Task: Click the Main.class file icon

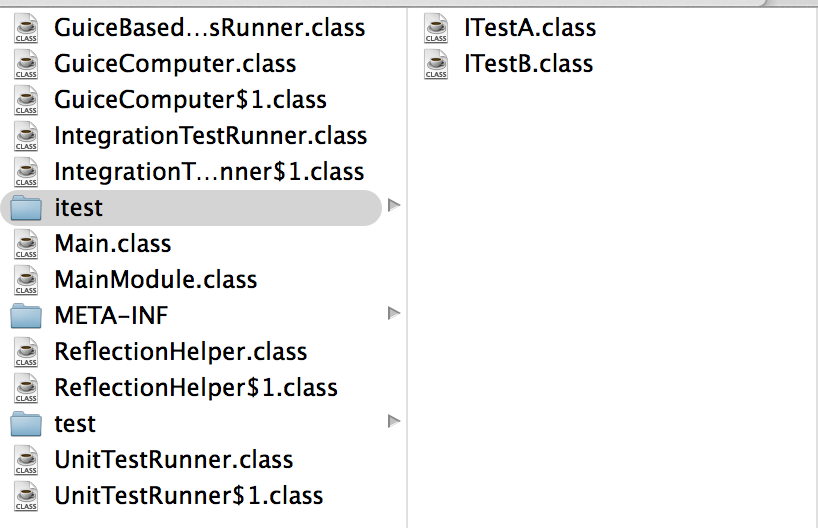Action: (x=26, y=244)
